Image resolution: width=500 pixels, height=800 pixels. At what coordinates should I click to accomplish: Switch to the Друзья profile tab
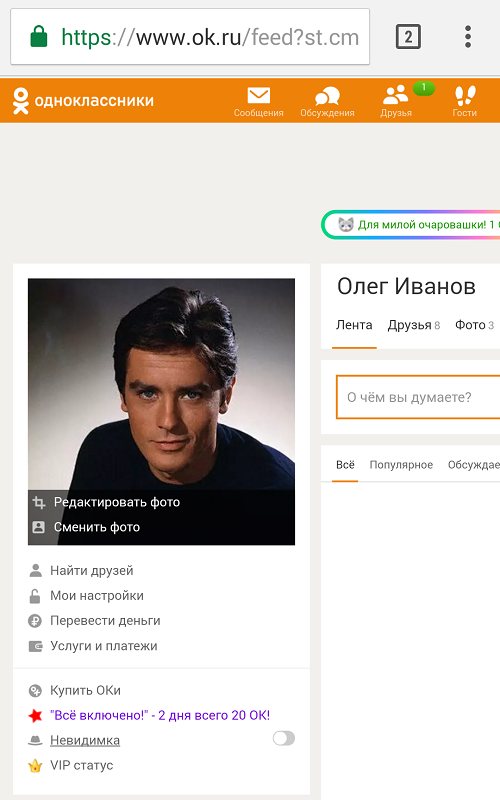click(413, 325)
